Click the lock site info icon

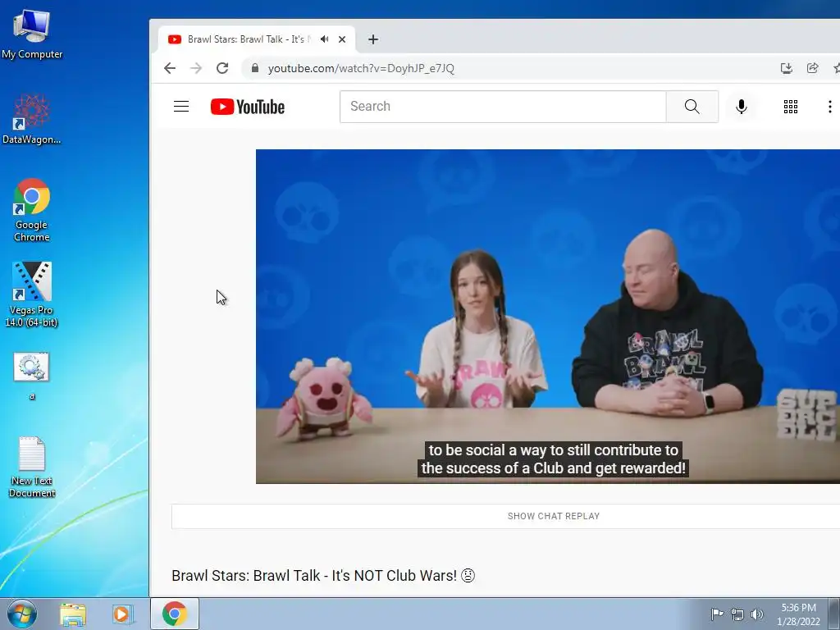(255, 68)
